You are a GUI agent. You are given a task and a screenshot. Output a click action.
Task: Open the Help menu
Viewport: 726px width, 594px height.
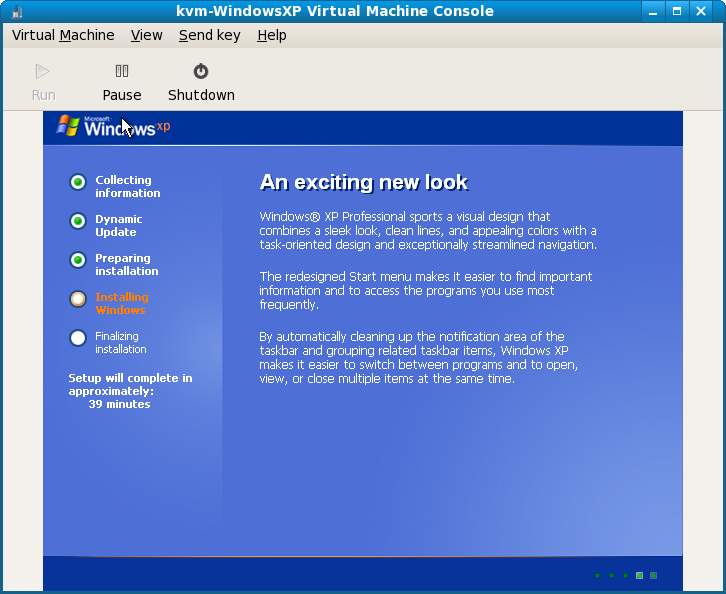click(x=271, y=35)
